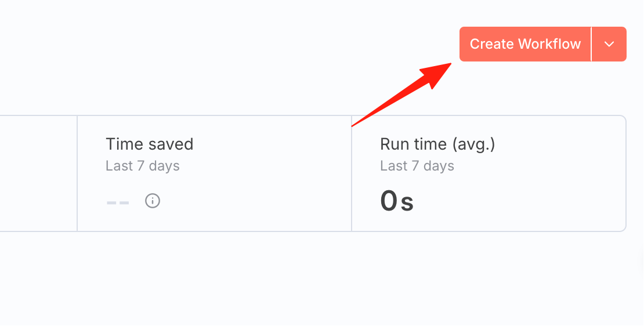Image resolution: width=644 pixels, height=326 pixels.
Task: Expand the dropdown arrow beside Create Workflow
Action: point(609,44)
